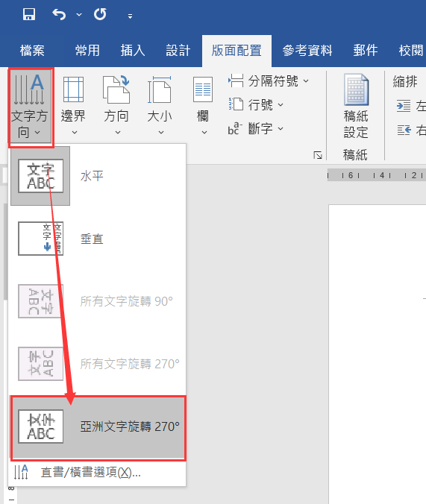Switch to the 插入 tab
The width and height of the screenshot is (426, 504).
tap(133, 51)
